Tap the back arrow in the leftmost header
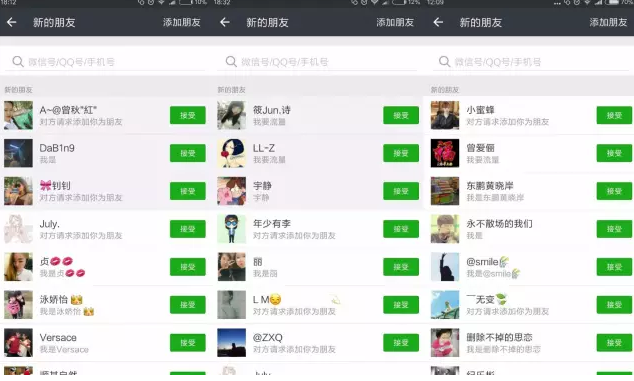 12,22
